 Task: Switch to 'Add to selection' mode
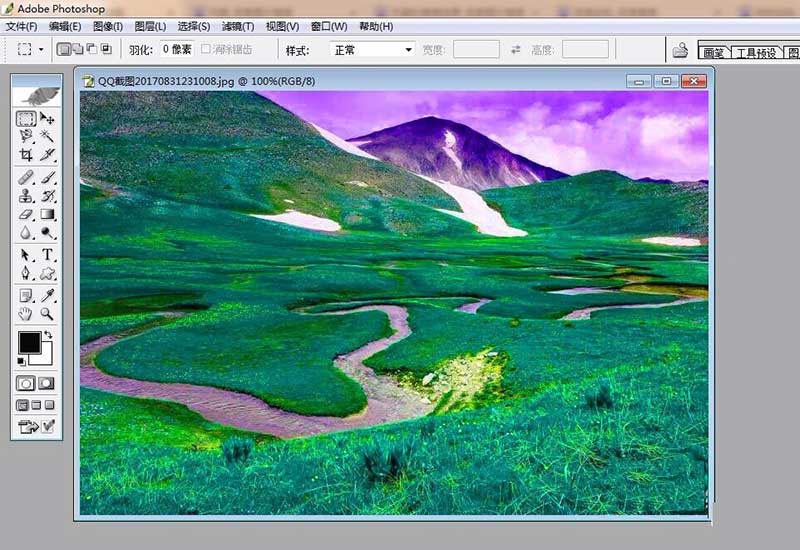pos(78,49)
